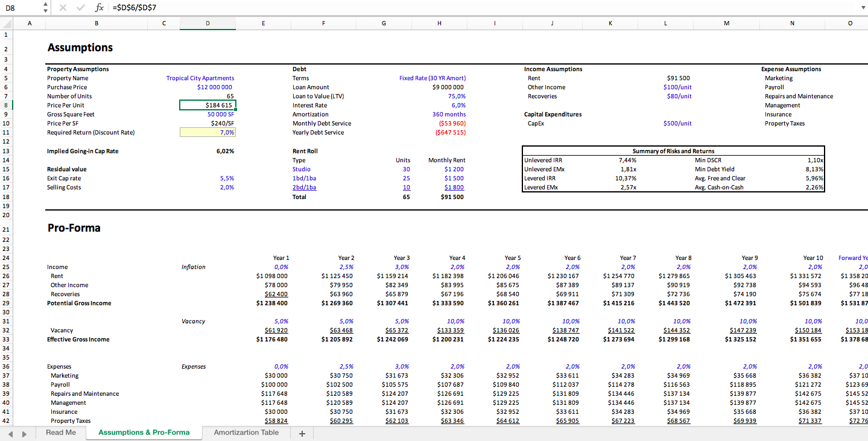The image size is (868, 441).
Task: Click the right sheet navigation arrow
Action: pyautogui.click(x=24, y=433)
